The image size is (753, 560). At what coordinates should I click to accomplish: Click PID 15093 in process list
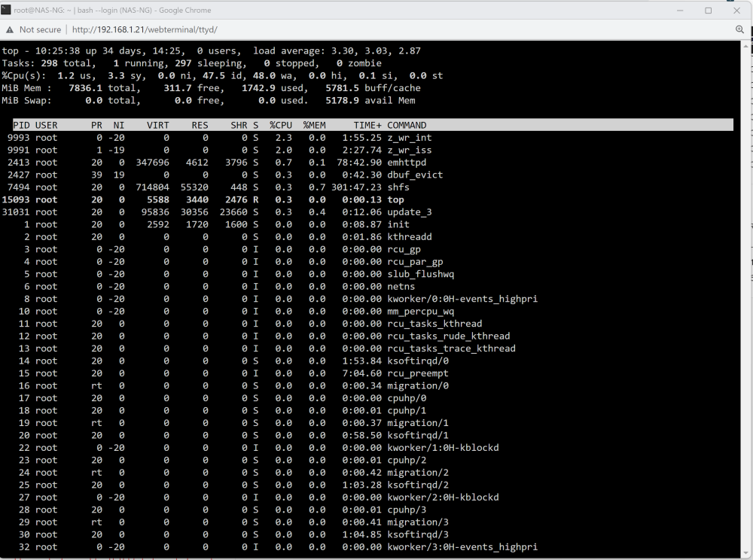pos(15,200)
